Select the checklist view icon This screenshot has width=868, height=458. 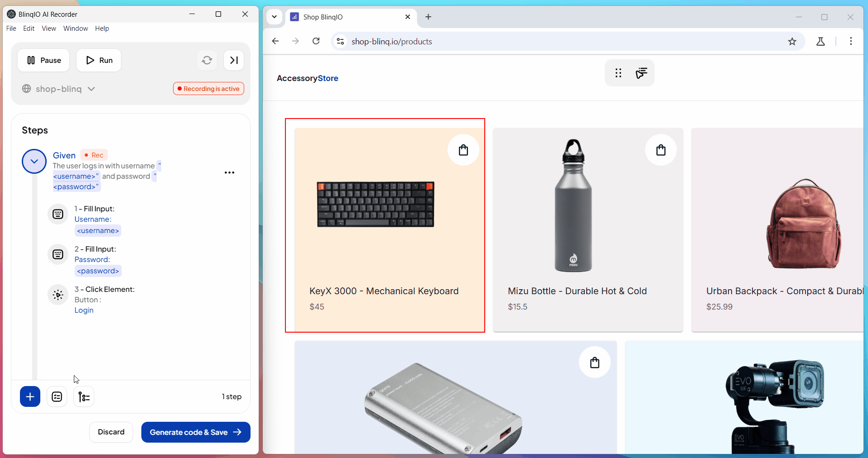57,396
